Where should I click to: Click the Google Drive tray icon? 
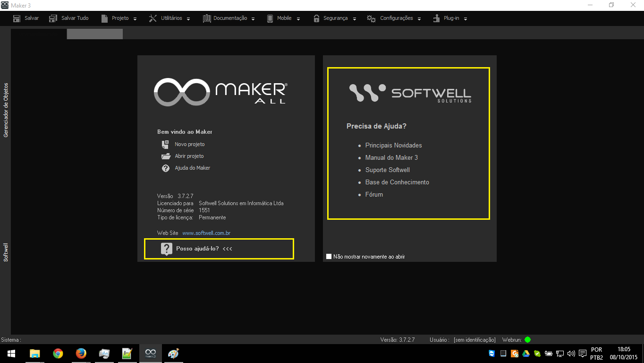(526, 354)
